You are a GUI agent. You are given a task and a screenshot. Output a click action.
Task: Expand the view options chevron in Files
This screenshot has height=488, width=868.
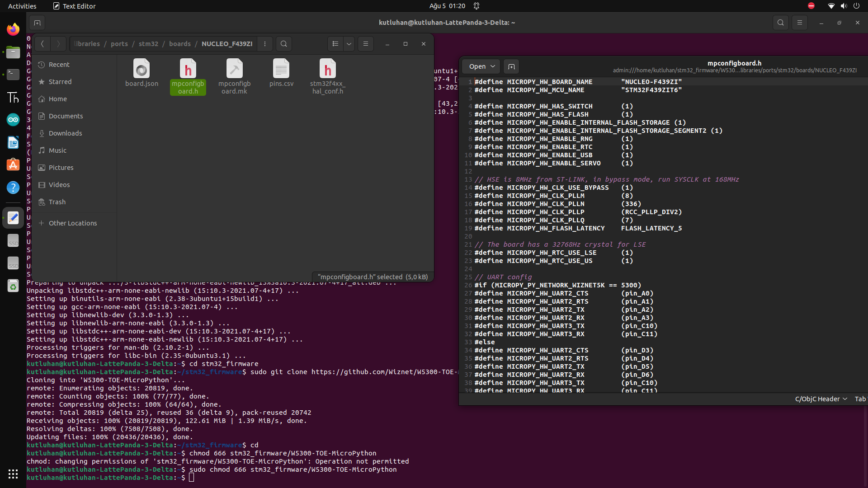pyautogui.click(x=349, y=44)
